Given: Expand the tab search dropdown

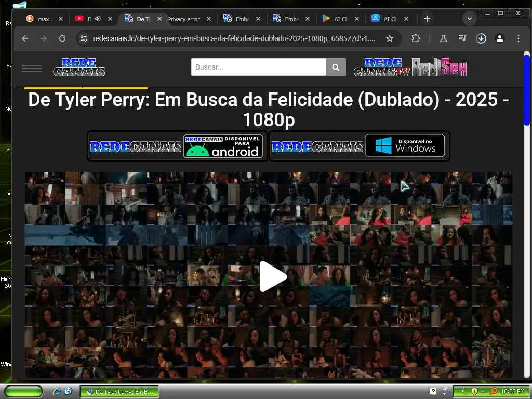Looking at the screenshot, I should [x=470, y=19].
